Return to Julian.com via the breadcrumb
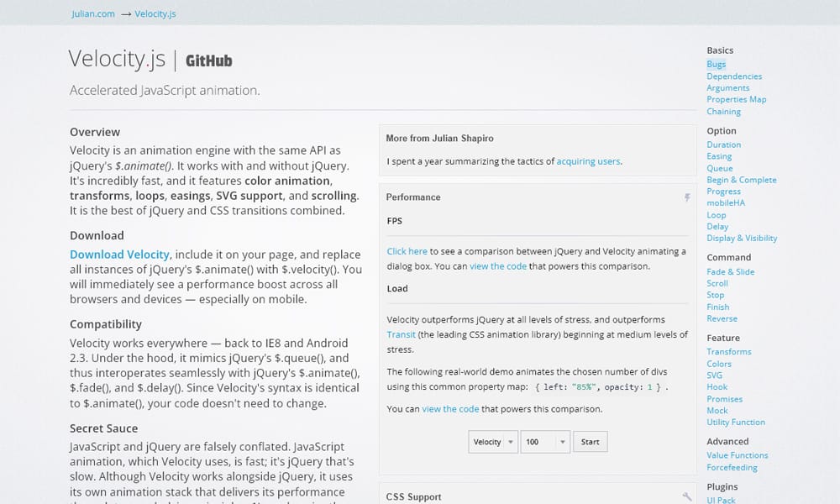Image resolution: width=840 pixels, height=504 pixels. point(93,13)
